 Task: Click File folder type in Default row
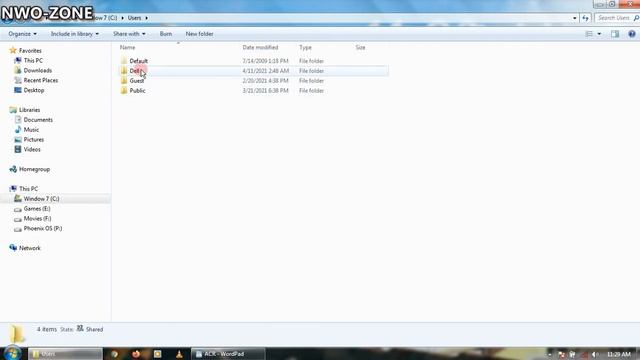click(x=311, y=61)
